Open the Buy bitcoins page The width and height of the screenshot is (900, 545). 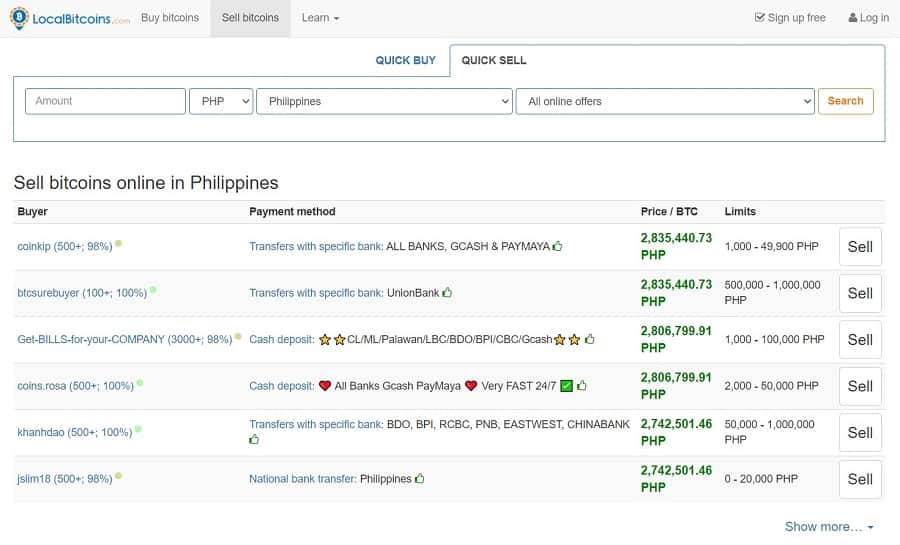pos(170,18)
